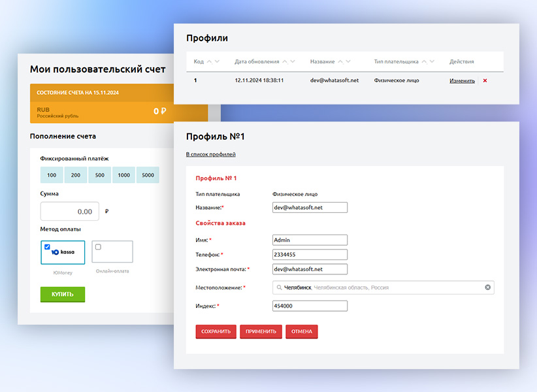Open the В список профилей link
The image size is (537, 392).
click(x=210, y=154)
